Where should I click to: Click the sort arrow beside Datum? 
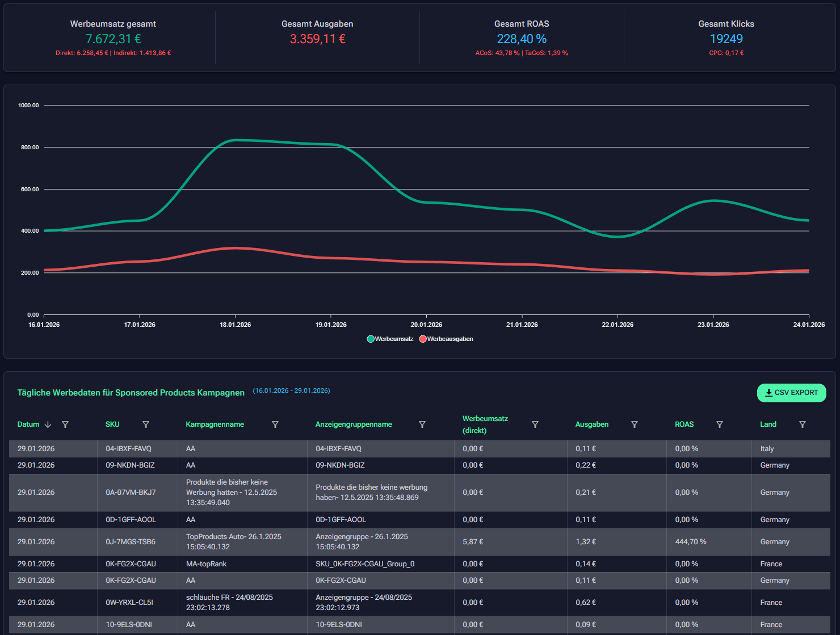[48, 424]
